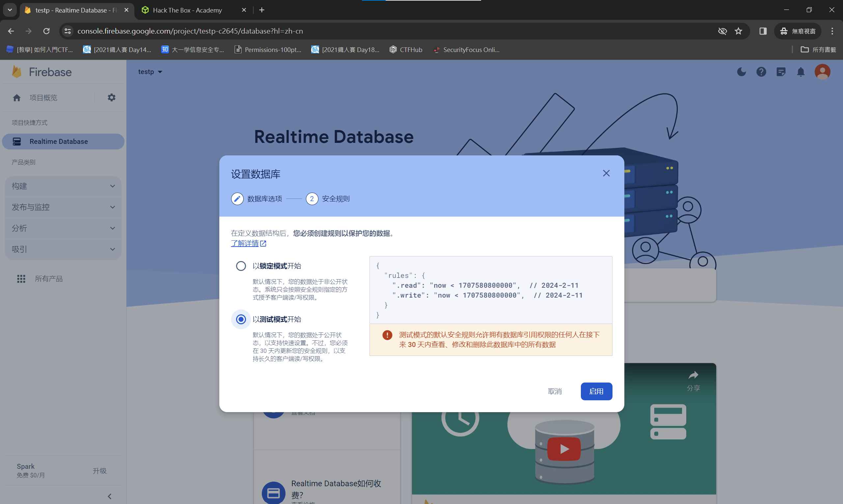843x504 pixels.
Task: Open the feedback notes icon in header
Action: tap(780, 72)
